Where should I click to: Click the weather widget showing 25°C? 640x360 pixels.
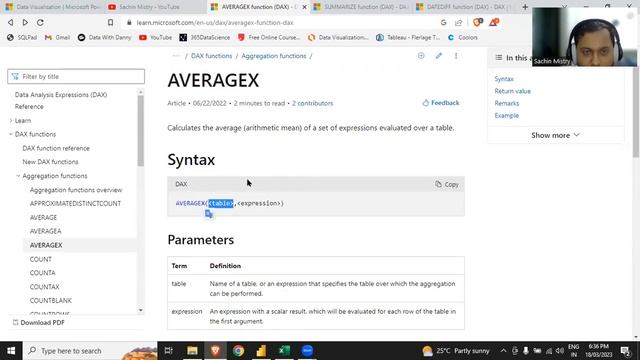point(456,351)
